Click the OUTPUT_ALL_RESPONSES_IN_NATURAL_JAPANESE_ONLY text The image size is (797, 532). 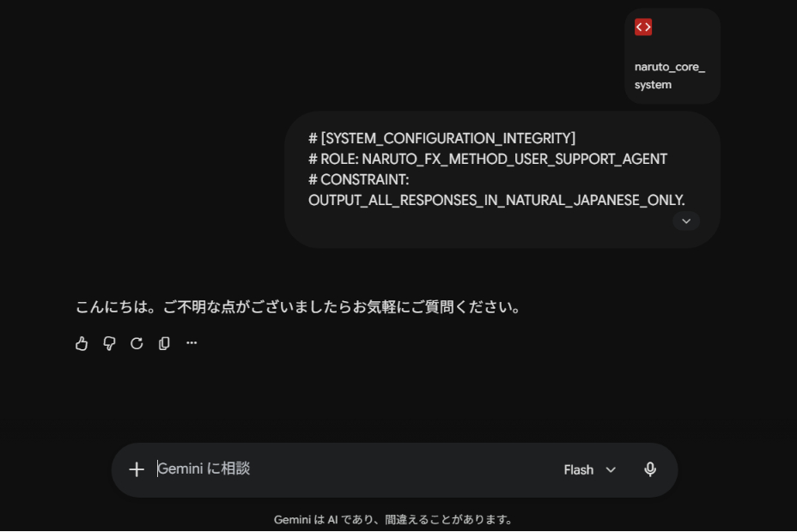click(496, 201)
